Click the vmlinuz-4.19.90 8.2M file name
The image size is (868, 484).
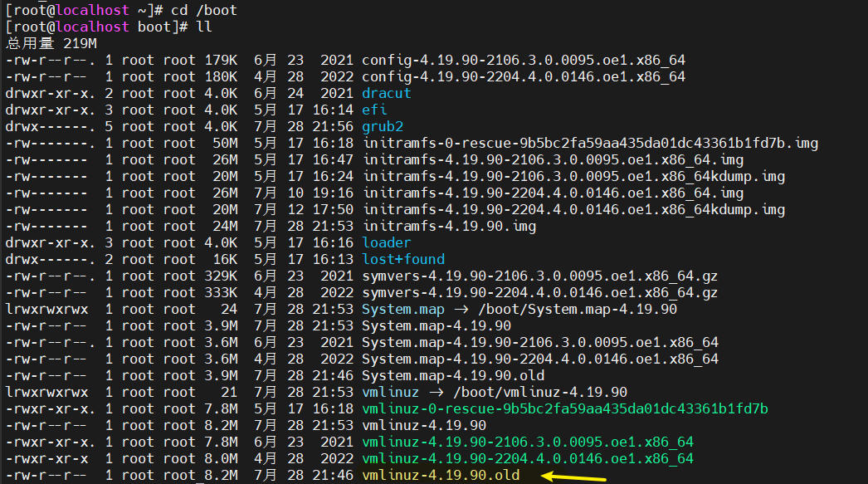tap(424, 425)
